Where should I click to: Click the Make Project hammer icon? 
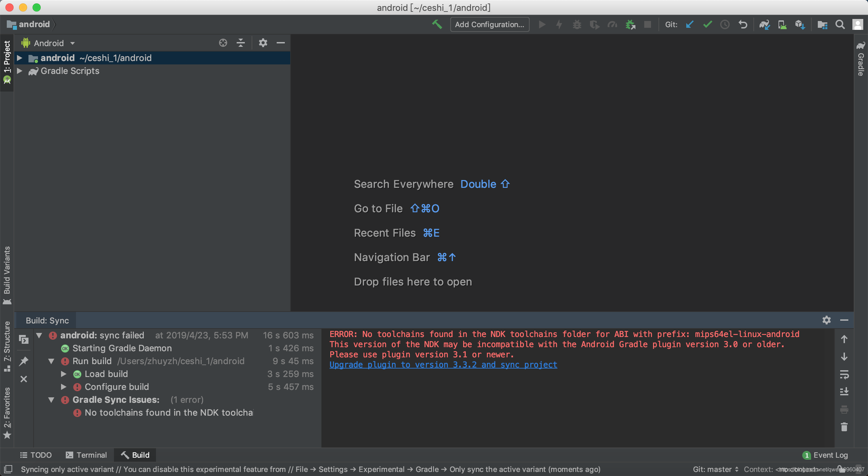[x=437, y=24]
